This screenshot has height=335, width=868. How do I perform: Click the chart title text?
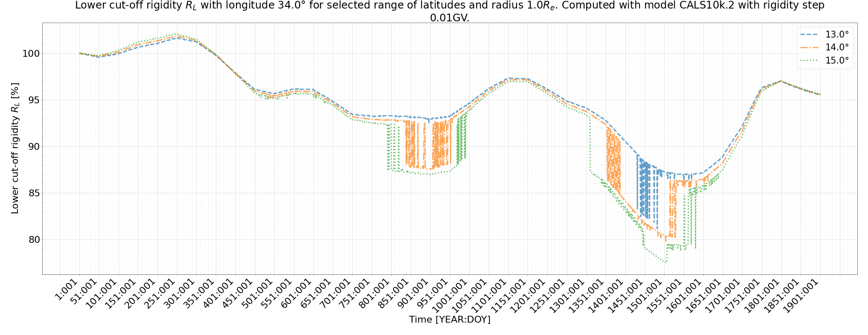click(450, 12)
